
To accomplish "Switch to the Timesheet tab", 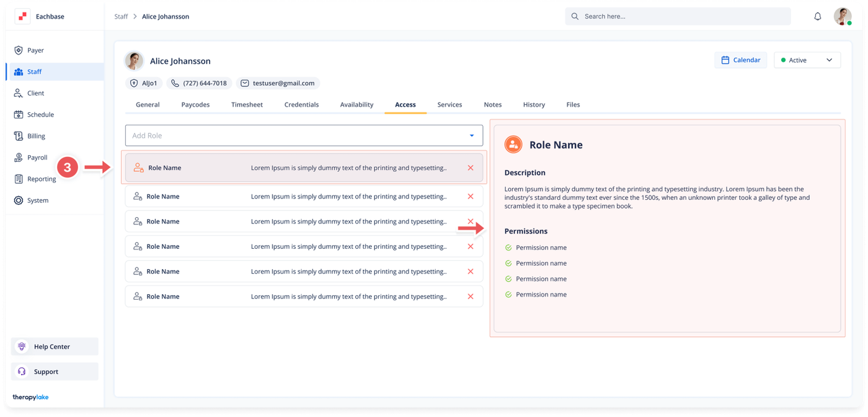I will pyautogui.click(x=247, y=105).
